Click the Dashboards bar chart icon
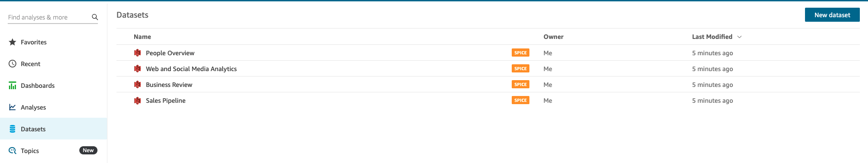Screen dimensions: 868x163 pos(13,86)
